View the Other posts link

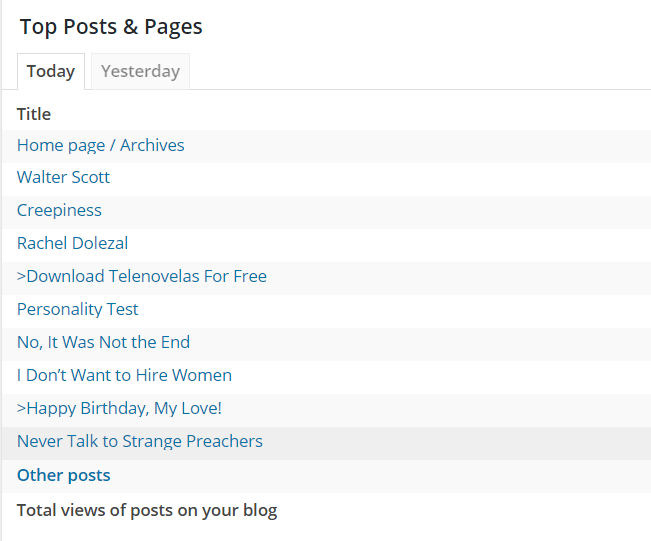coord(63,475)
